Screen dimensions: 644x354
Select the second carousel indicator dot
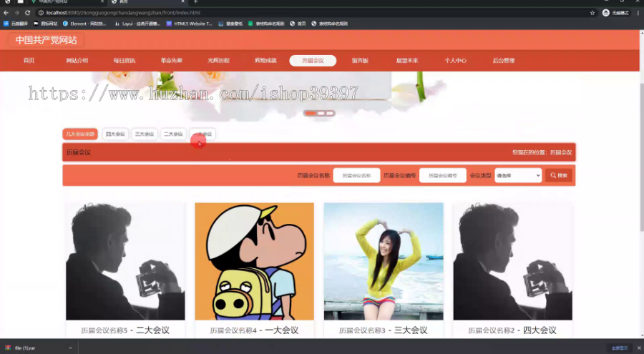point(321,113)
